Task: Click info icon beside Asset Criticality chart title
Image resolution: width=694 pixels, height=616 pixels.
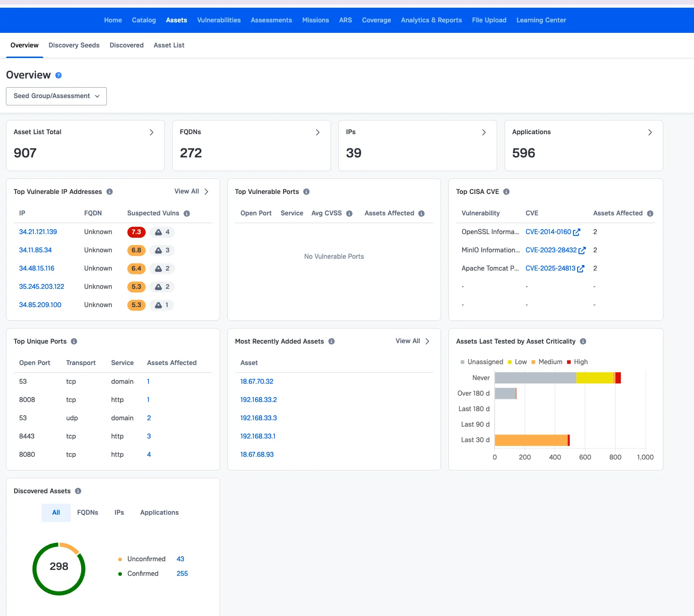Action: tap(583, 341)
